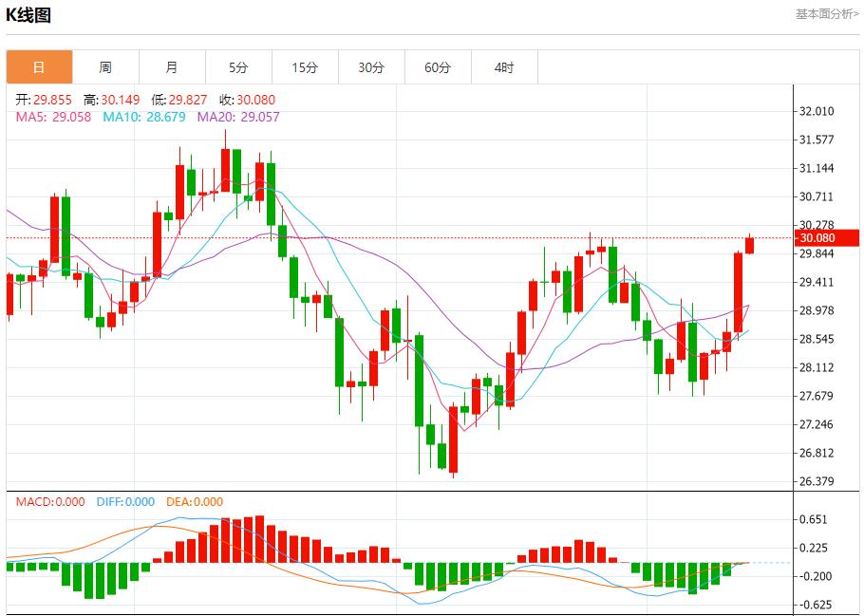864x616 pixels.
Task: Switch to the 月 monthly tab
Action: point(172,67)
